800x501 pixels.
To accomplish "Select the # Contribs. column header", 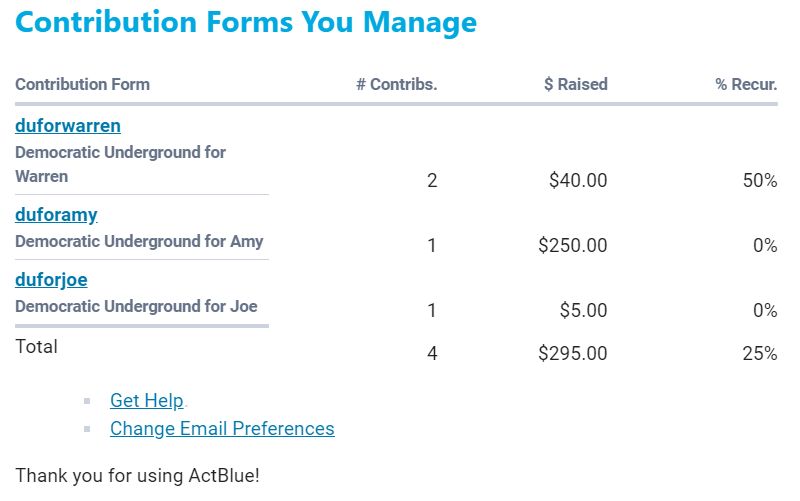I will tap(397, 85).
